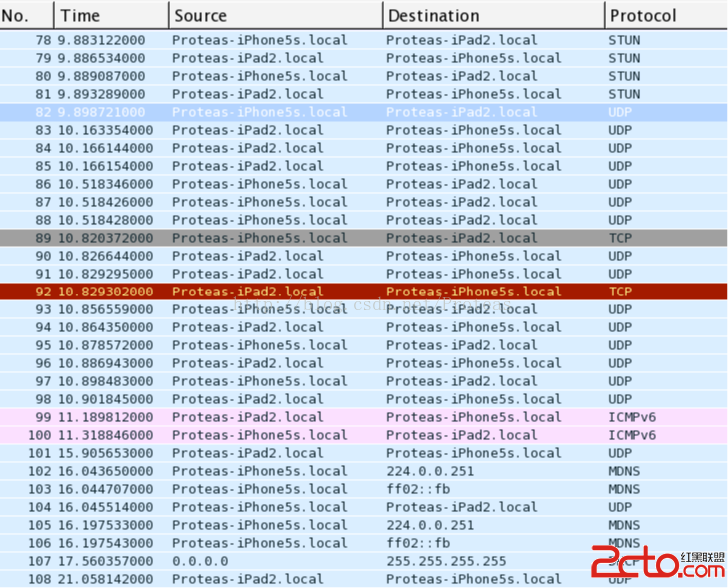Select packet 104 at 16.045514000

tap(364, 507)
